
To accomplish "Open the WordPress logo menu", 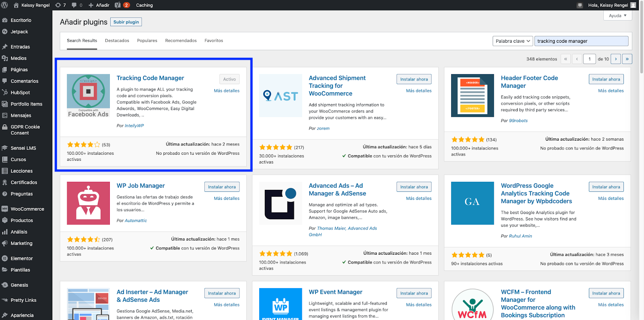I will 5,5.
